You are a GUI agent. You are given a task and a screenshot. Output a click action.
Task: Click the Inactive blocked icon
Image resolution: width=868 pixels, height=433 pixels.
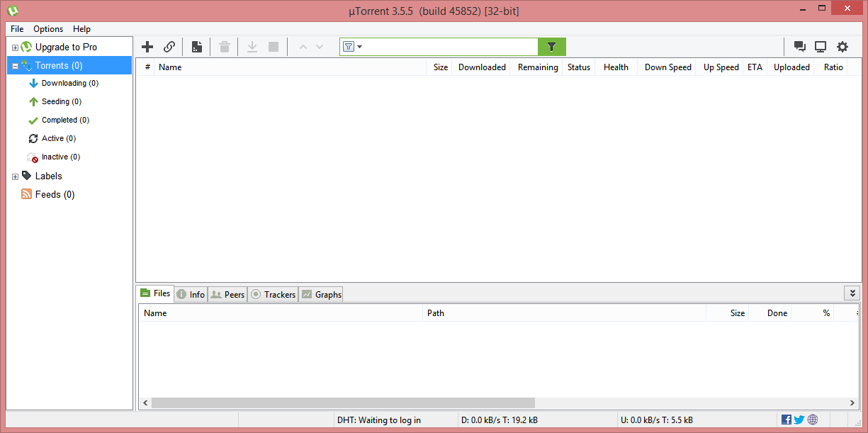(x=33, y=157)
